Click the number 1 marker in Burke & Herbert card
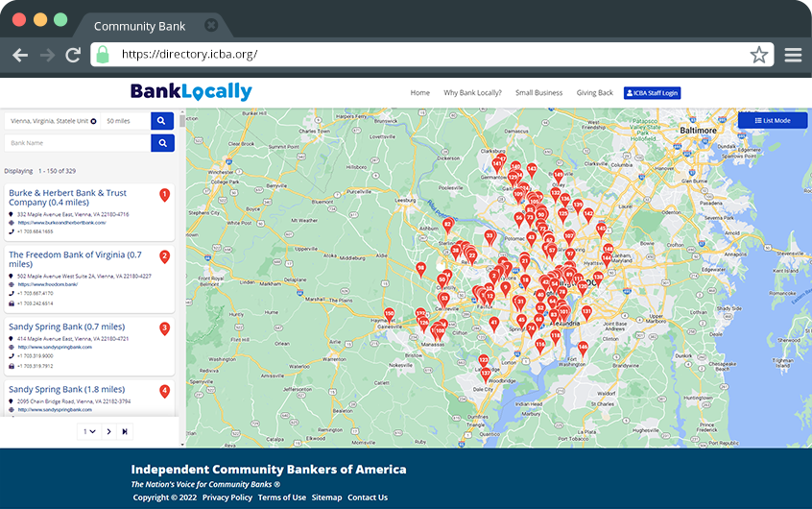Screen dimensions: 812x509 (x=165, y=195)
